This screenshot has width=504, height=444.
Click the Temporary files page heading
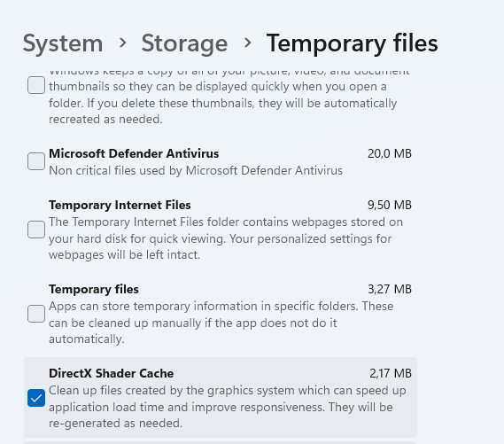(x=352, y=43)
